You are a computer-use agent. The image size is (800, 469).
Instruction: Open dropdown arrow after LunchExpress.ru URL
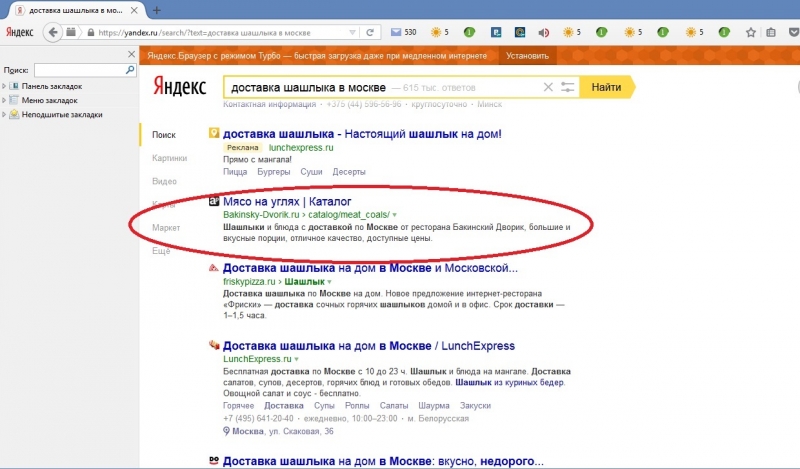296,360
